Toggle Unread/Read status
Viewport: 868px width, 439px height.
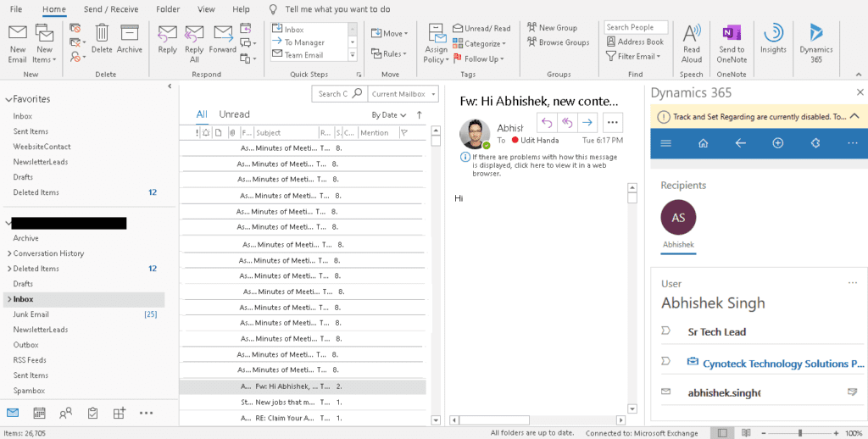pos(481,28)
